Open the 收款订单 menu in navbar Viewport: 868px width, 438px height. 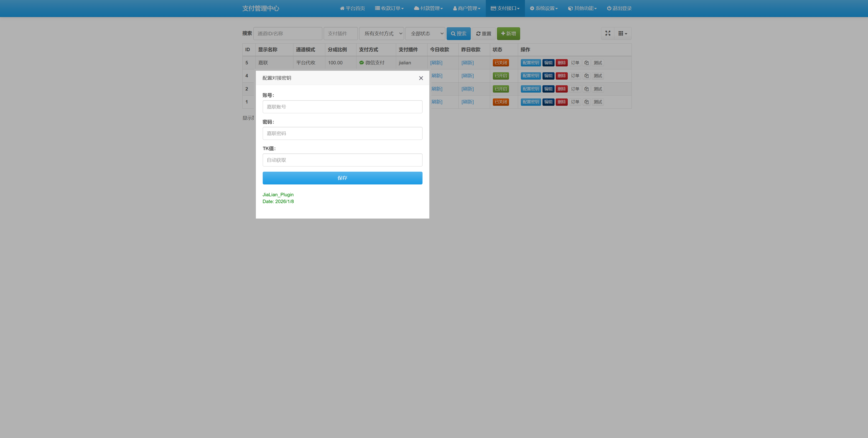pyautogui.click(x=389, y=8)
